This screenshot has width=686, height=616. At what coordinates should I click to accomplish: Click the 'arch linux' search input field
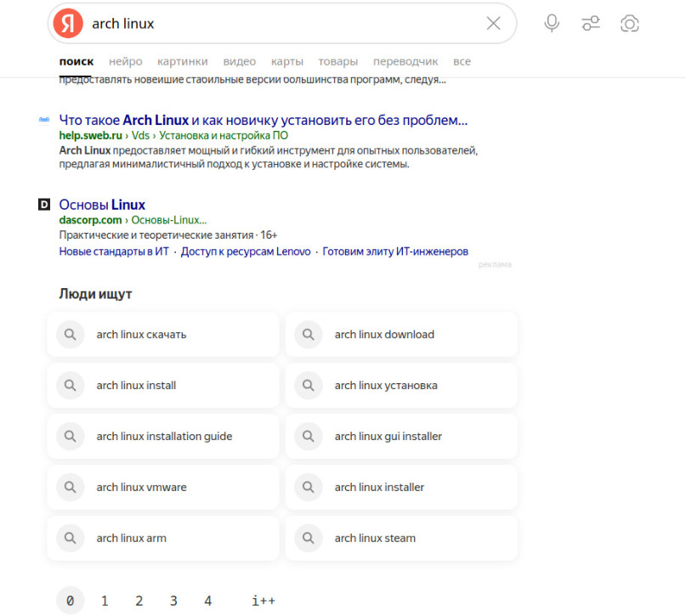point(281,23)
